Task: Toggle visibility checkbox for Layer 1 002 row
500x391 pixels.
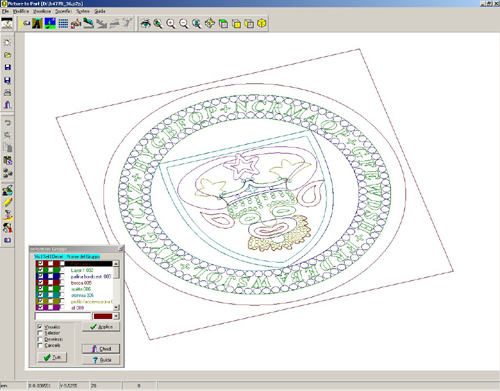Action: (40, 270)
